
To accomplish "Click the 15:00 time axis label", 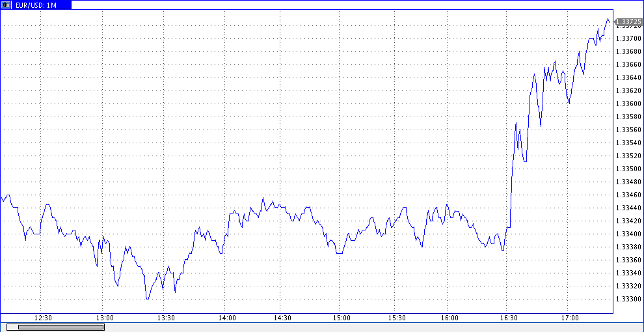I will click(x=342, y=318).
